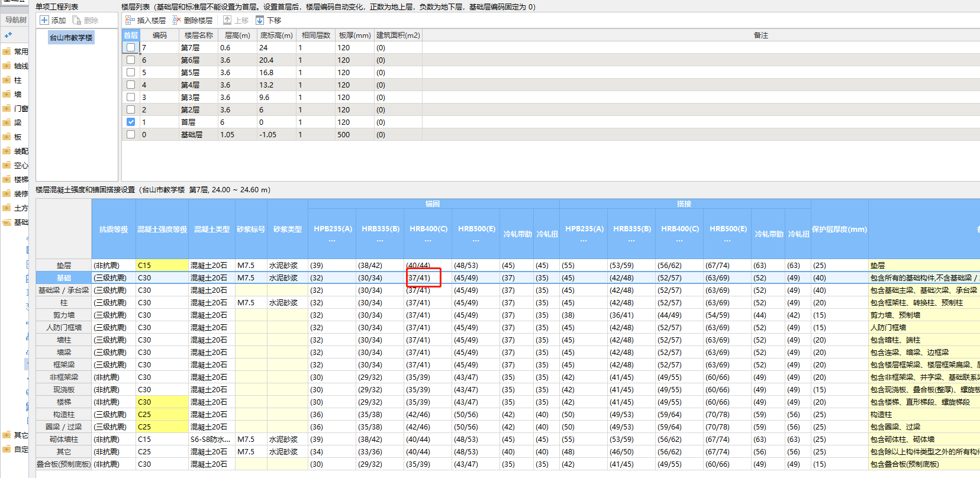Click the 首层 column header
The width and height of the screenshot is (980, 478).
coord(131,35)
